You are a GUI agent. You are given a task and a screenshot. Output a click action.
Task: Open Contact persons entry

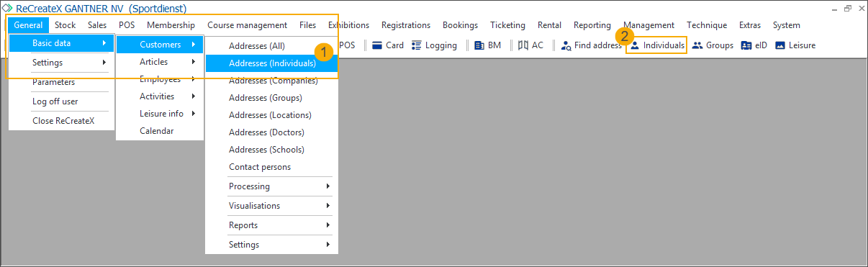[271, 167]
